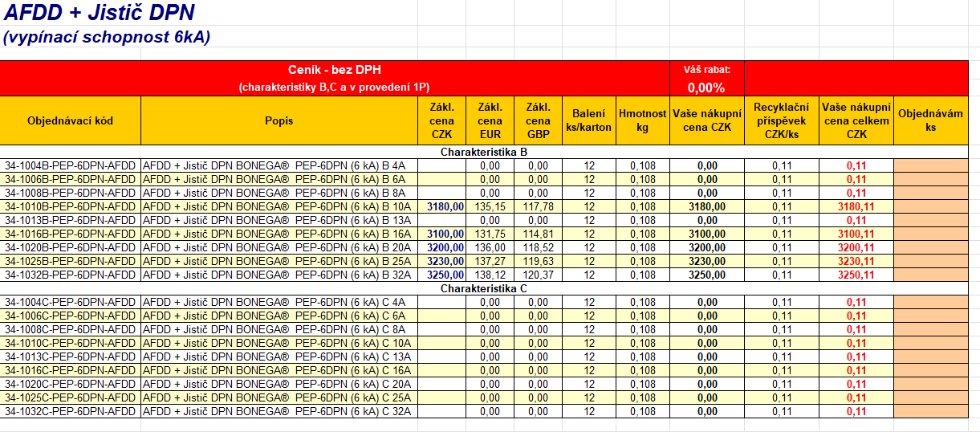This screenshot has height=432, width=980.
Task: Select the GBP price 120,37
Action: point(538,275)
